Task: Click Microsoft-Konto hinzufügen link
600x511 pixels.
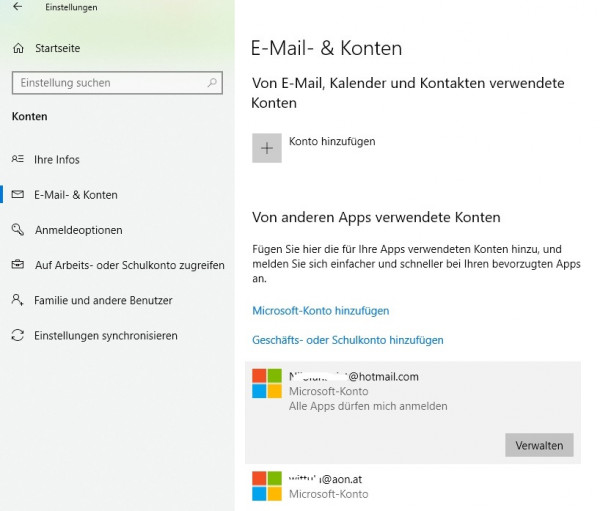Action: [x=321, y=310]
